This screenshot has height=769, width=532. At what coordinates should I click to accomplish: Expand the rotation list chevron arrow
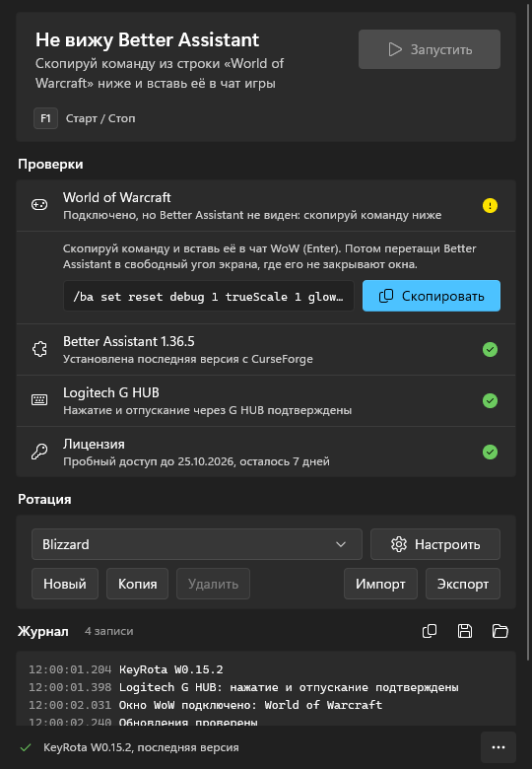(x=341, y=544)
